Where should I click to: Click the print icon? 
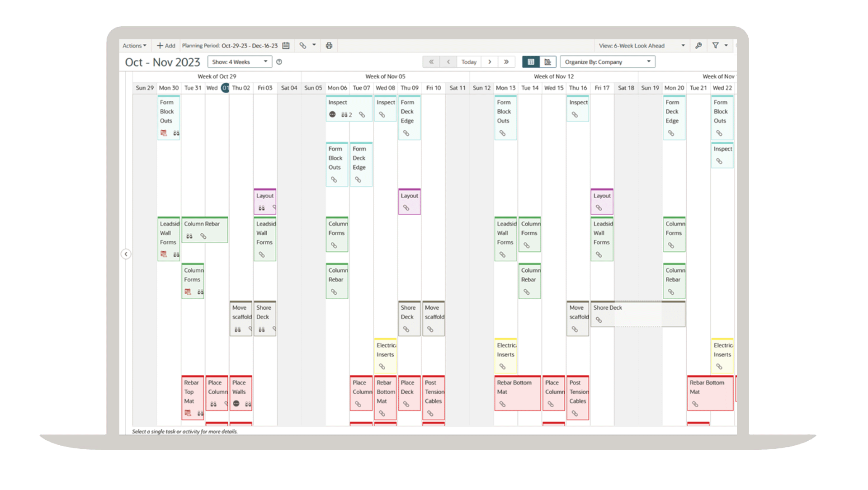pos(329,46)
